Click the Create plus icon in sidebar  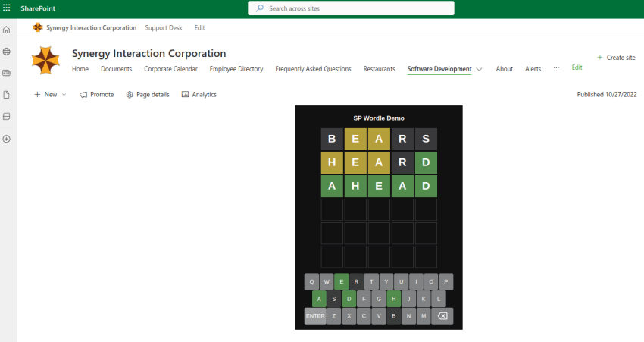coord(7,139)
